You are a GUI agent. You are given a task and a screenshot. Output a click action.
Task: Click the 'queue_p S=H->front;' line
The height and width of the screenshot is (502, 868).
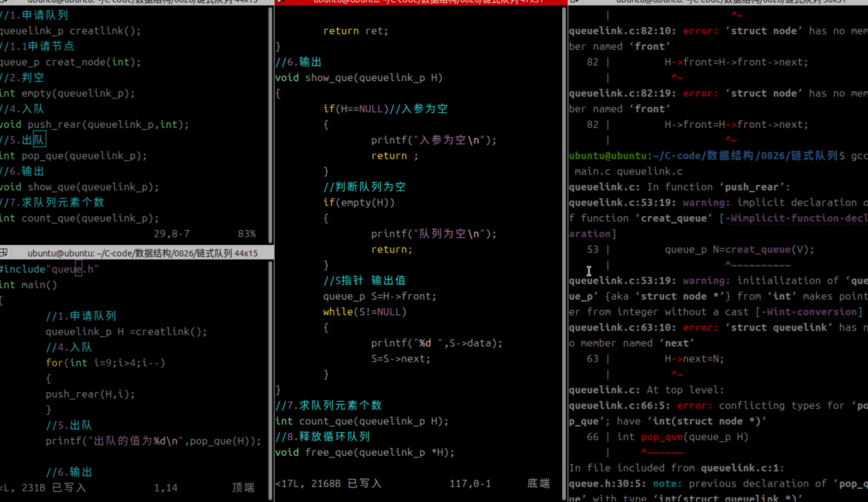tap(380, 296)
